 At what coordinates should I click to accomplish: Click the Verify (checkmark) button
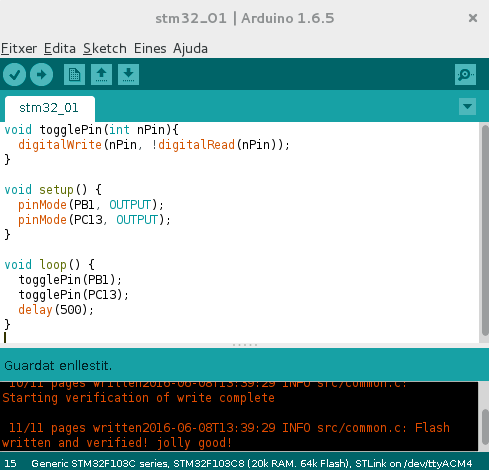[15, 74]
